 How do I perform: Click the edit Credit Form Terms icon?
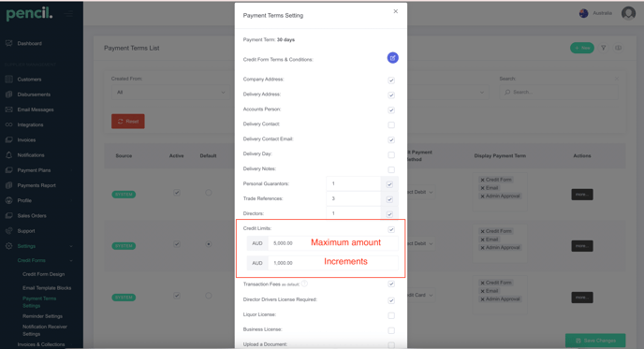click(392, 58)
